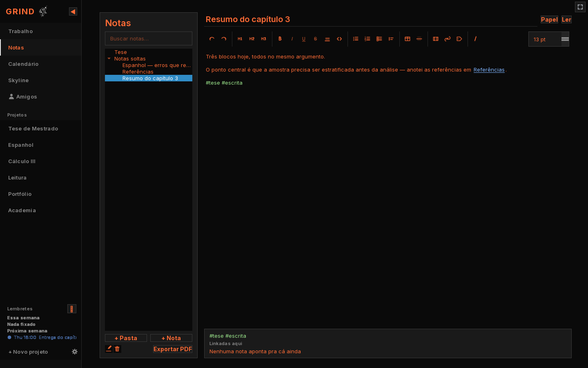
Task: Open Calendário section
Action: pos(41,64)
